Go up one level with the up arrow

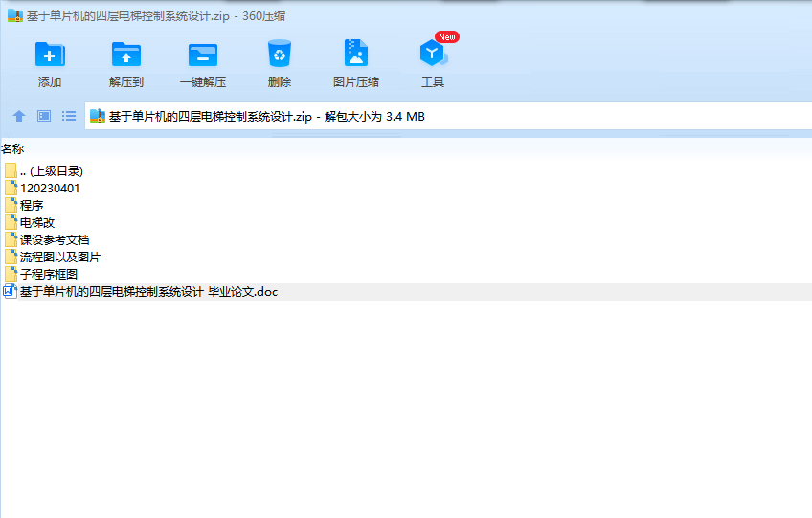pyautogui.click(x=19, y=116)
